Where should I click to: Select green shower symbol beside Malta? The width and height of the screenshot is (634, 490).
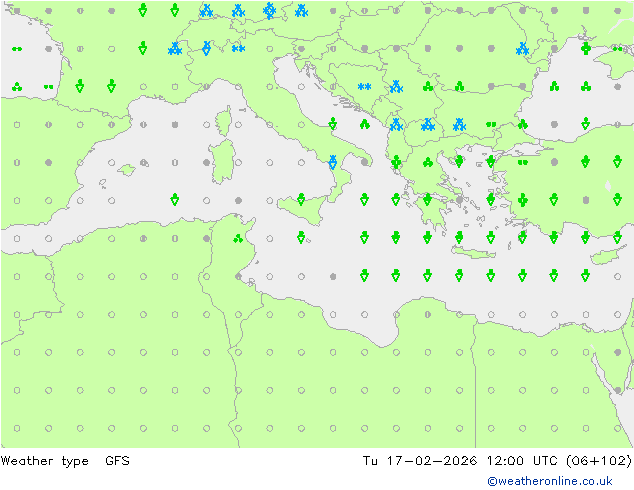[301, 237]
